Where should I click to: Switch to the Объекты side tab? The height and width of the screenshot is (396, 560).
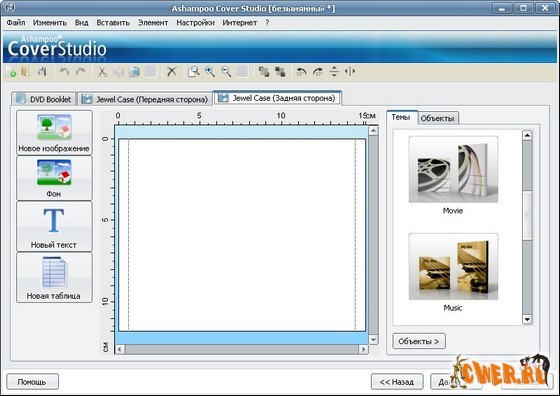438,118
